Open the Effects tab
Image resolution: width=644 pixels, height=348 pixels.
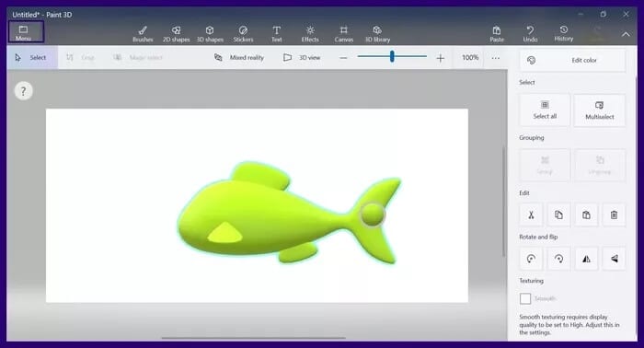point(310,34)
